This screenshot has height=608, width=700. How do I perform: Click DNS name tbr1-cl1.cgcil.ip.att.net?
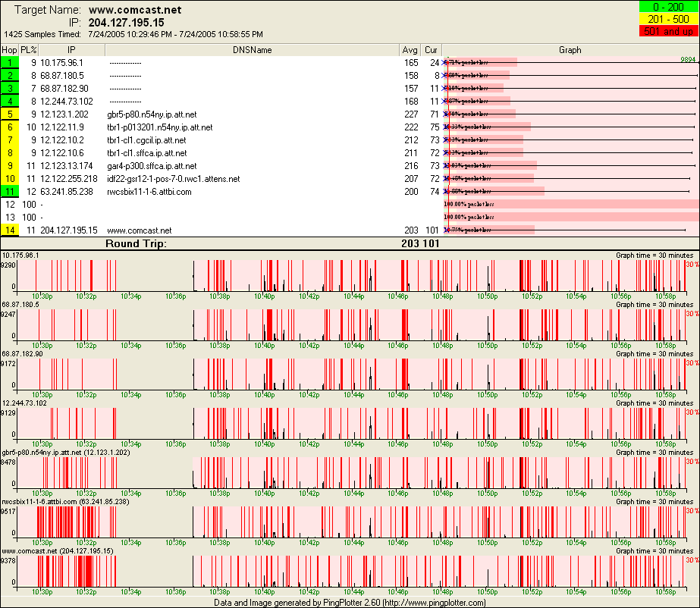146,140
